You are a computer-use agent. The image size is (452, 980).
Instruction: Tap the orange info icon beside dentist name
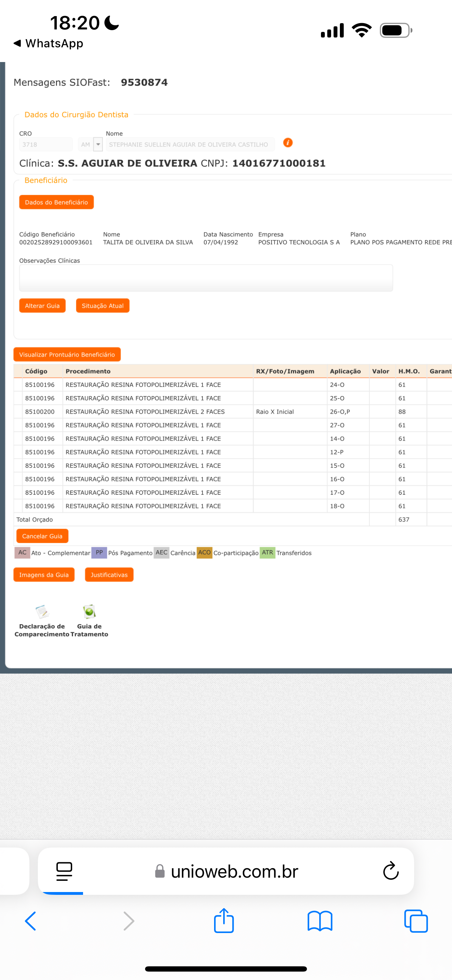pos(288,143)
